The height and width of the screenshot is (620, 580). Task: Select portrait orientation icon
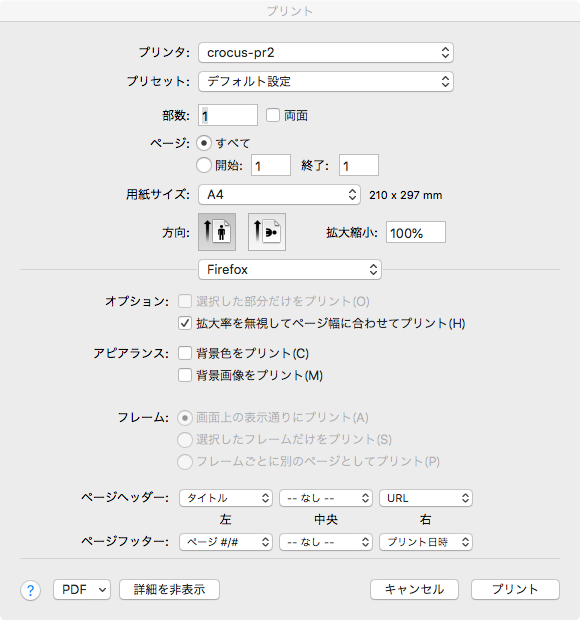point(217,232)
